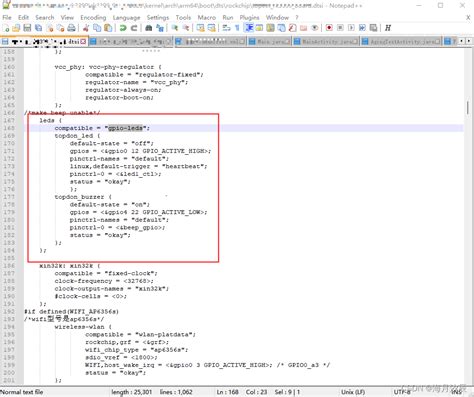Click the H plugin toolbar icon
Image resolution: width=474 pixels, height=397 pixels.
click(x=388, y=28)
